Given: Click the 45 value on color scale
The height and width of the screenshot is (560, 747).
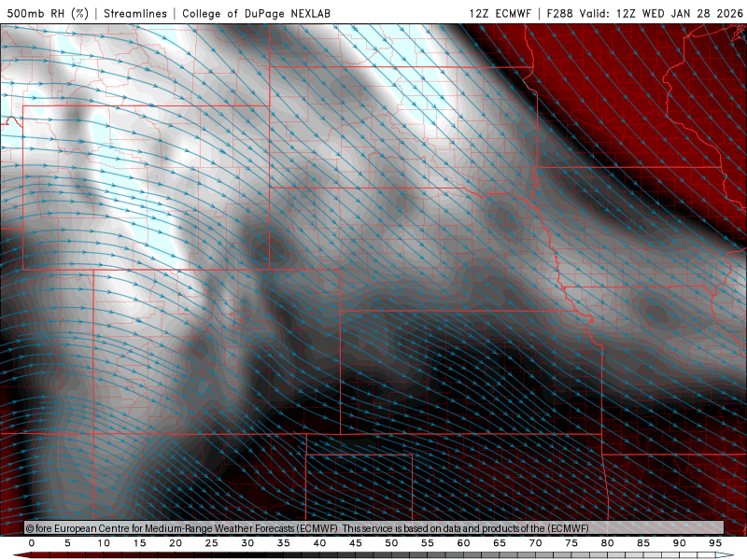Looking at the screenshot, I should point(356,543).
